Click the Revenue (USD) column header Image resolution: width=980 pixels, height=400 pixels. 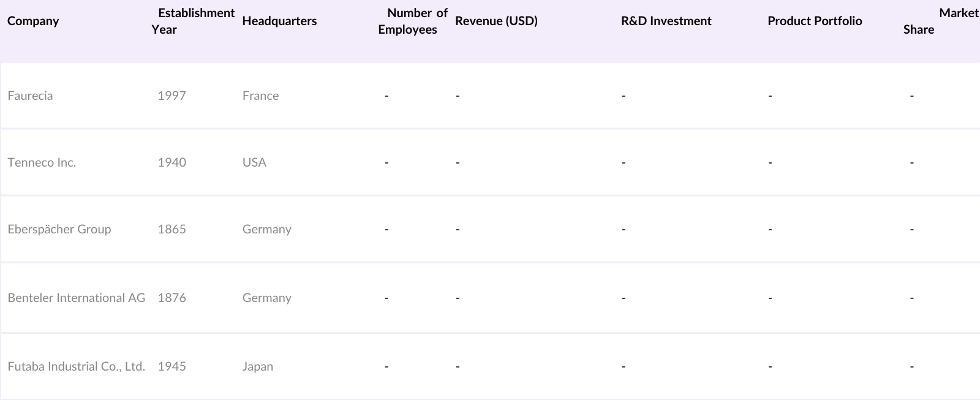click(x=496, y=21)
